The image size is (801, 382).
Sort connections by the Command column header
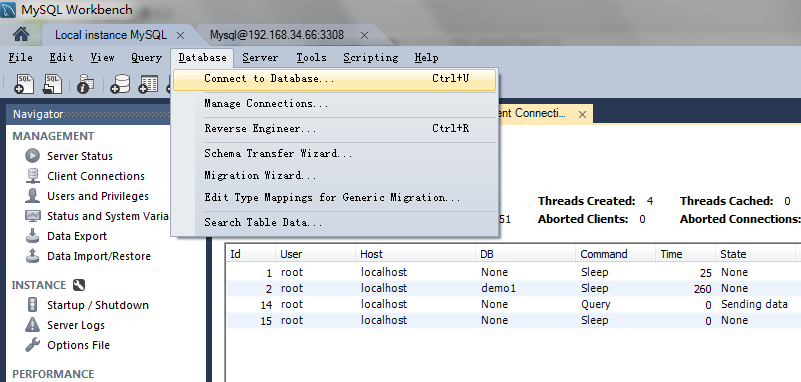pos(616,254)
